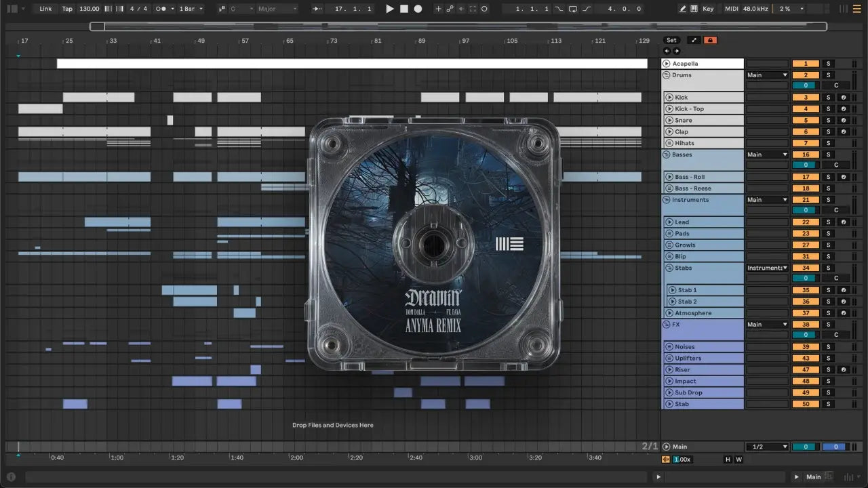Collapse the Drums group track
The width and height of the screenshot is (868, 488).
coord(667,75)
